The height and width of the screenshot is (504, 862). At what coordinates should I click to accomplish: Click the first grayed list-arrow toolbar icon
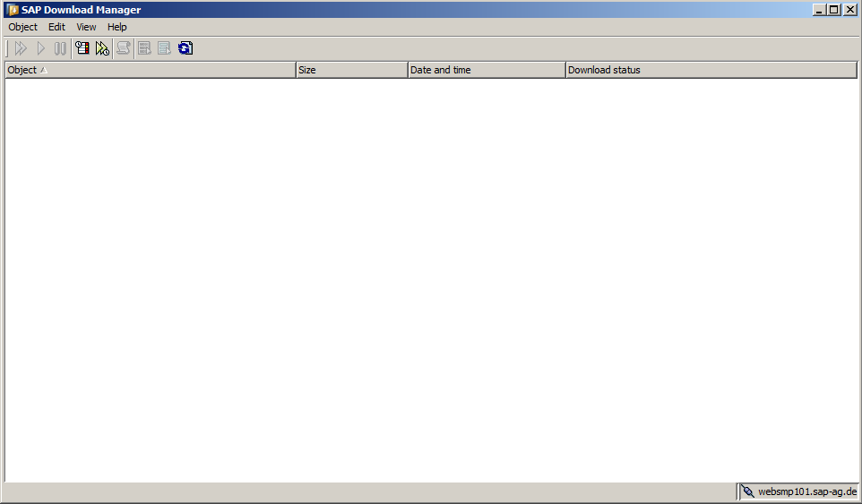pos(144,48)
